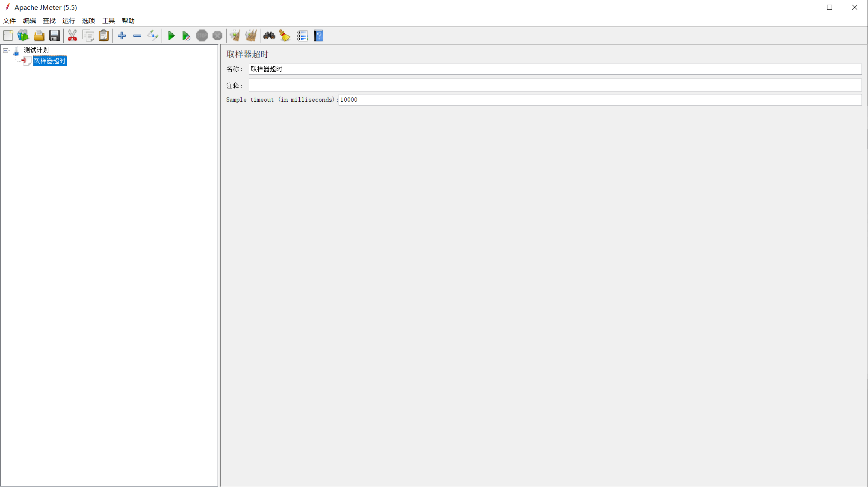Click the Copy icon in toolbar
Image resolution: width=868 pixels, height=487 pixels.
coord(88,36)
